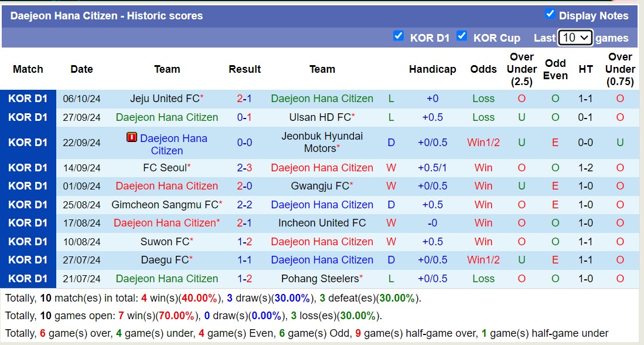Disable the KOR Cup filter checkbox
Screen dimensions: 644x345
463,37
